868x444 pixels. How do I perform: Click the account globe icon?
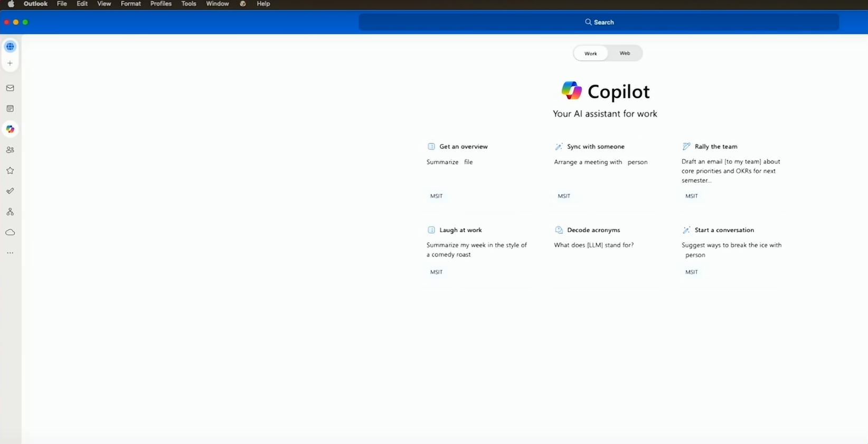click(10, 46)
